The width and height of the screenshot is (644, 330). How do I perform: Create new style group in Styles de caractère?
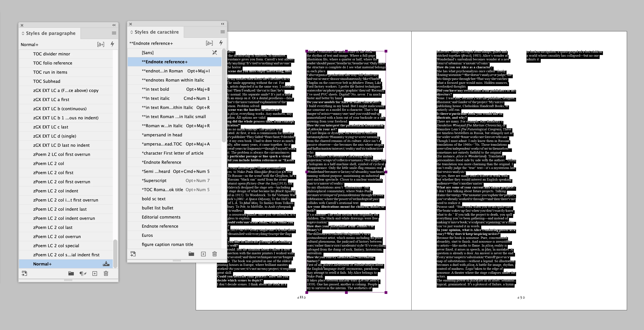click(191, 254)
